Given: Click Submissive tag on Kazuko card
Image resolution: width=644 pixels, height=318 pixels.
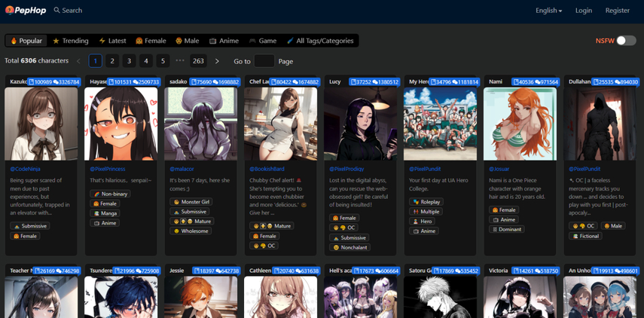Looking at the screenshot, I should (30, 226).
